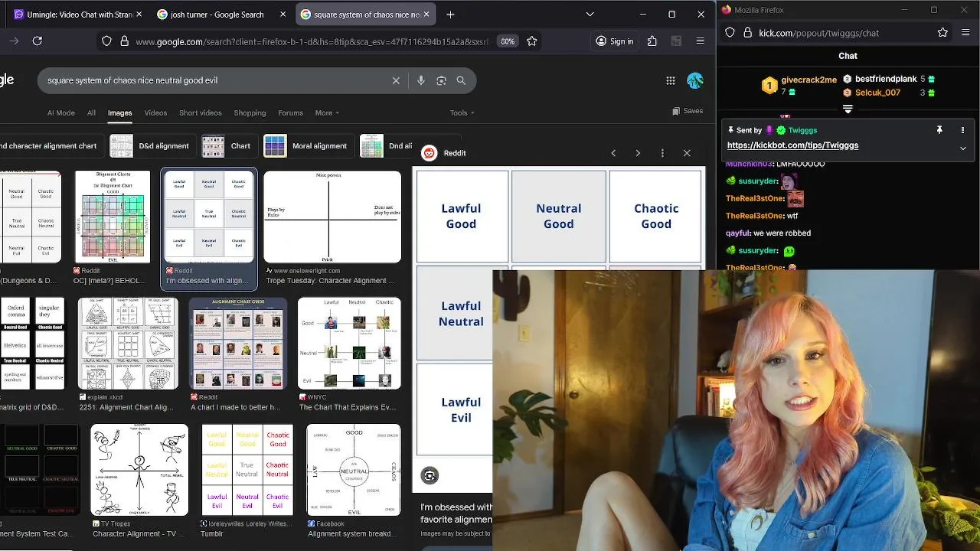The image size is (980, 551).
Task: Select the Shopping search filter
Action: click(x=250, y=112)
